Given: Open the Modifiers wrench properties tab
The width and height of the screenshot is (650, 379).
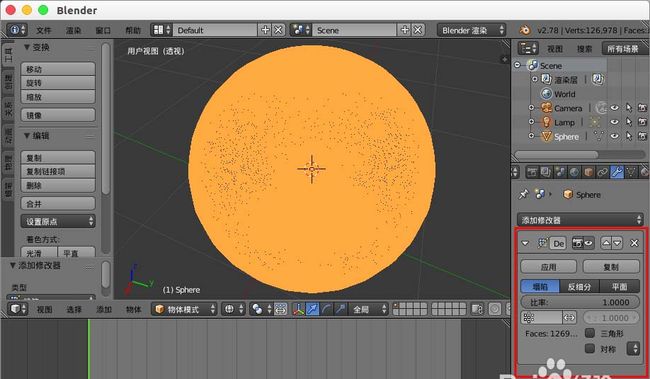Looking at the screenshot, I should point(617,172).
